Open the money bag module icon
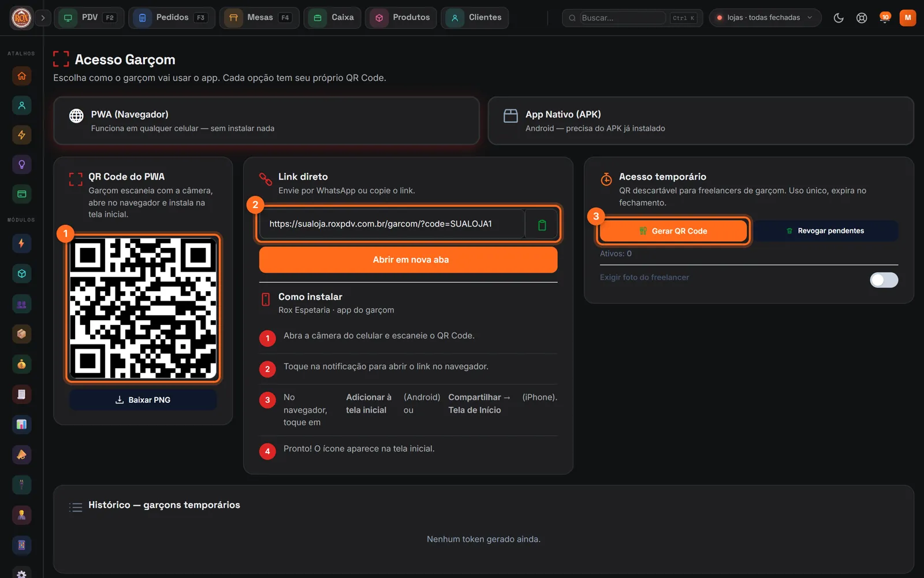Image resolution: width=924 pixels, height=578 pixels. click(21, 364)
